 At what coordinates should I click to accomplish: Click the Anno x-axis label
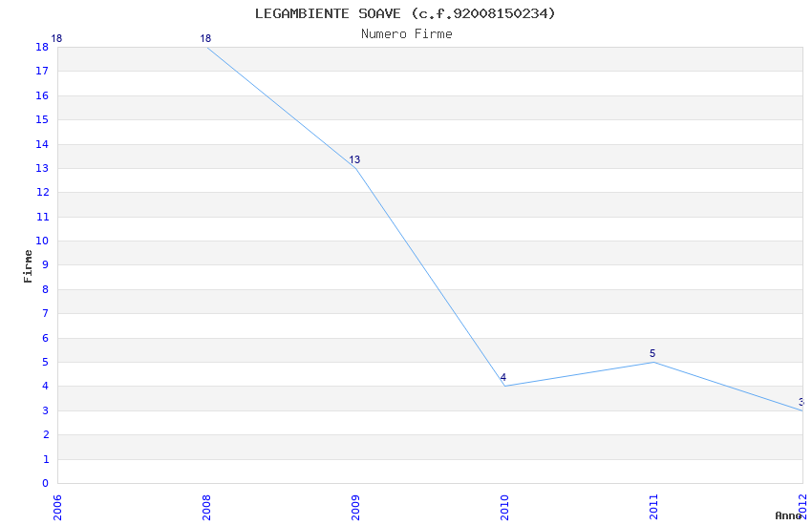787,515
